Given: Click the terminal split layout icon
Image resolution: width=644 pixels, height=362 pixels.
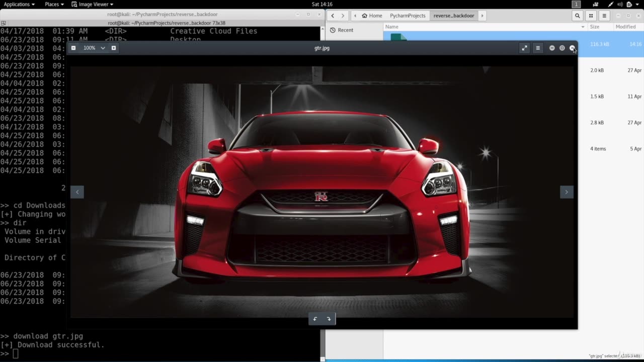Looking at the screenshot, I should [4, 23].
